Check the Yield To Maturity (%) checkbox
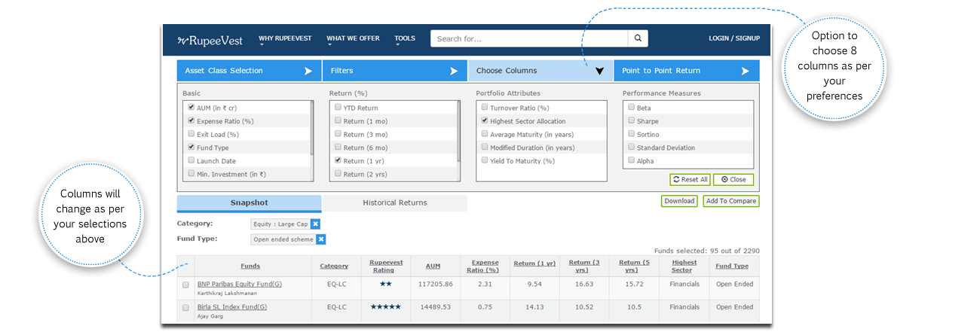This screenshot has height=335, width=980. click(x=485, y=160)
